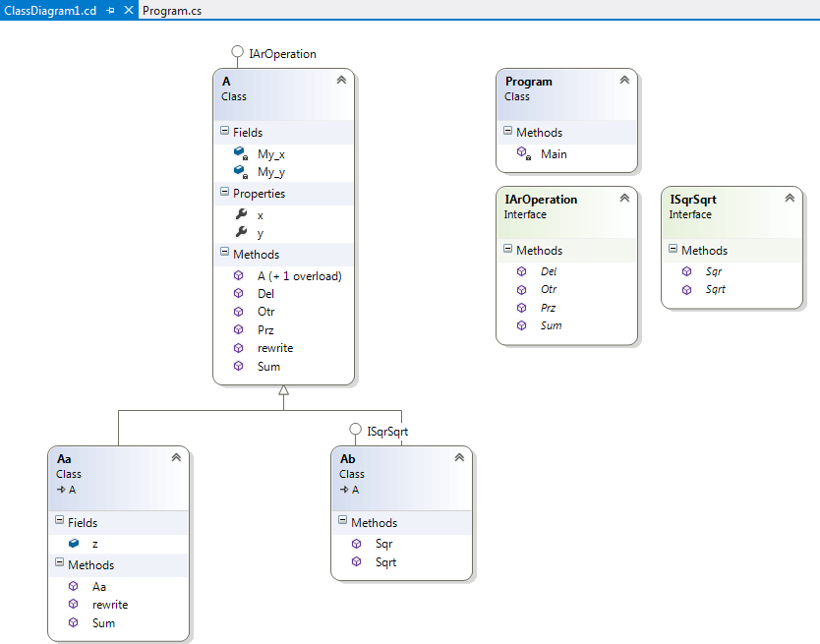
Task: Click the Sqrt method icon in ISqrSqrt
Action: click(686, 289)
